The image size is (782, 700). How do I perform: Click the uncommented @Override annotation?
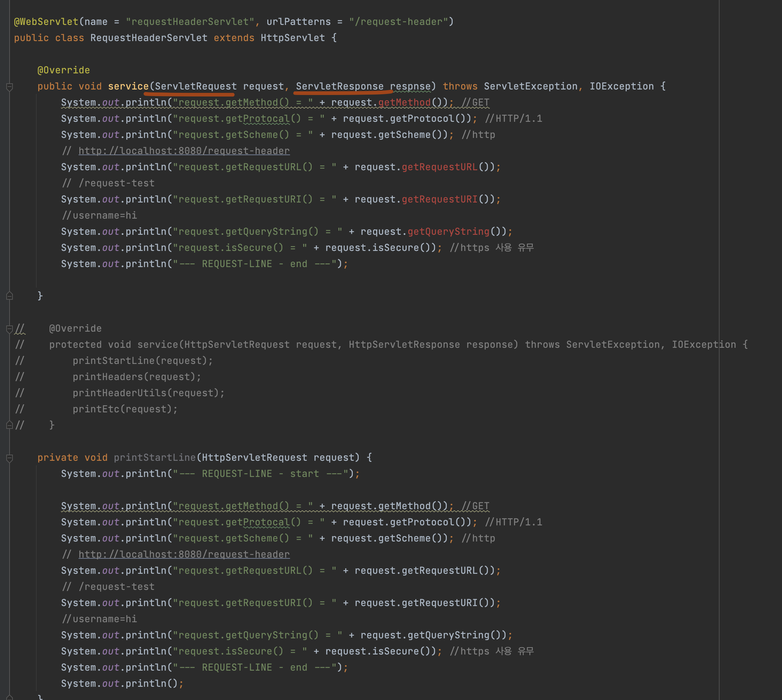click(x=64, y=70)
